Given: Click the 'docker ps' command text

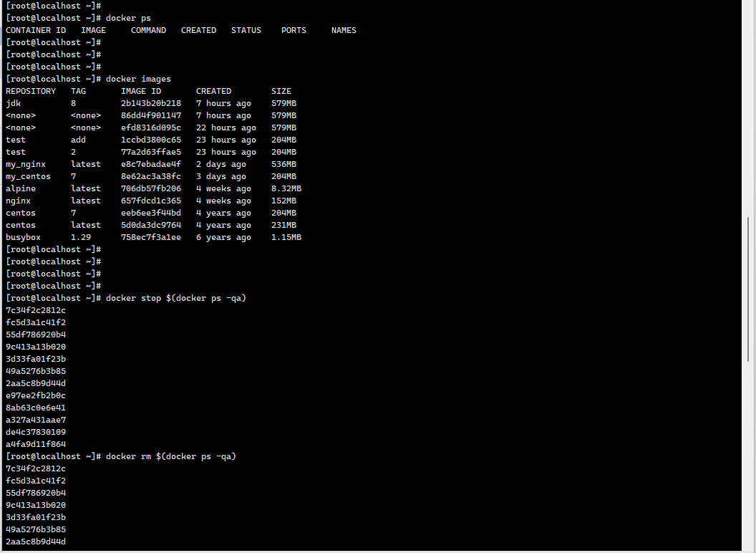Looking at the screenshot, I should (128, 18).
